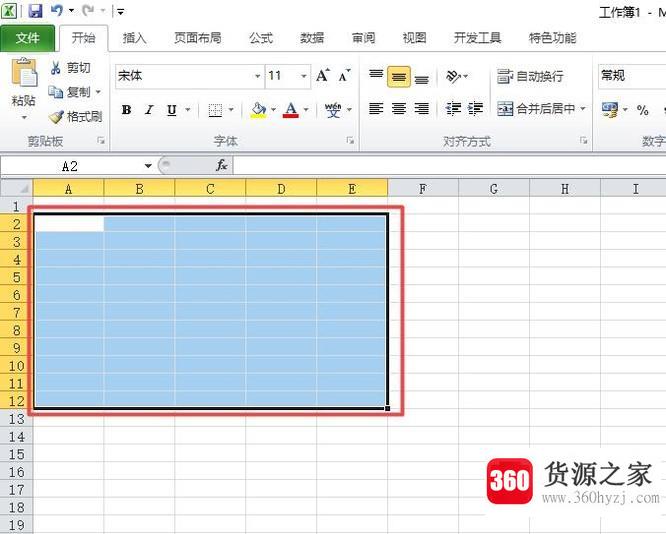This screenshot has height=534, width=666.
Task: Toggle middle vertical alignment
Action: [399, 76]
